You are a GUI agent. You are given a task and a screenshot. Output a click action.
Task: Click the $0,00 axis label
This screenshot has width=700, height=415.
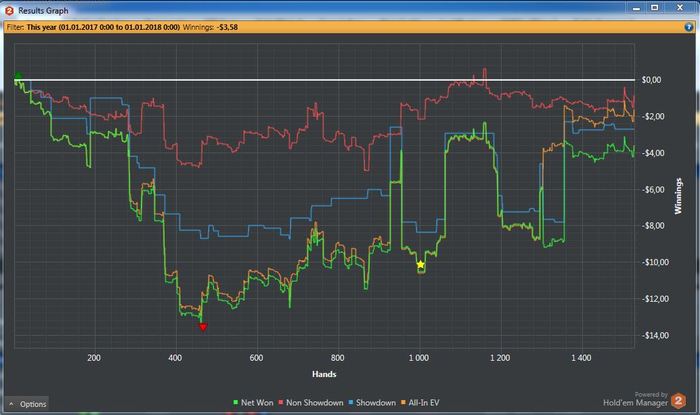[651, 80]
